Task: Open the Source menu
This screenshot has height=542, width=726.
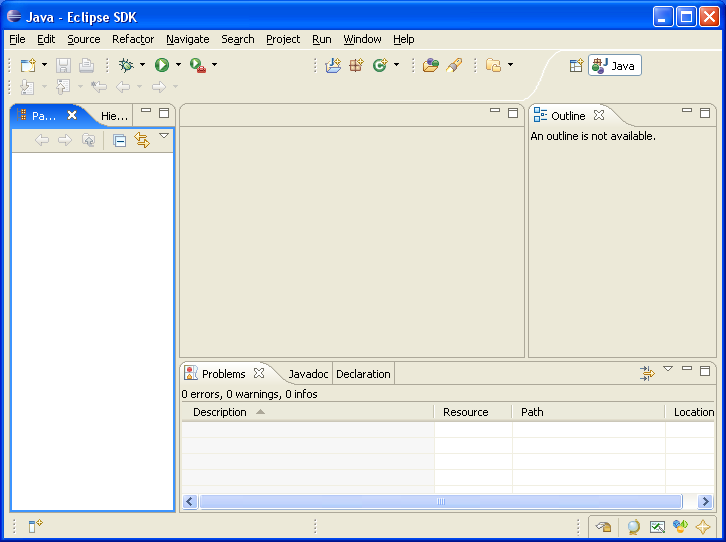Action: (x=84, y=39)
